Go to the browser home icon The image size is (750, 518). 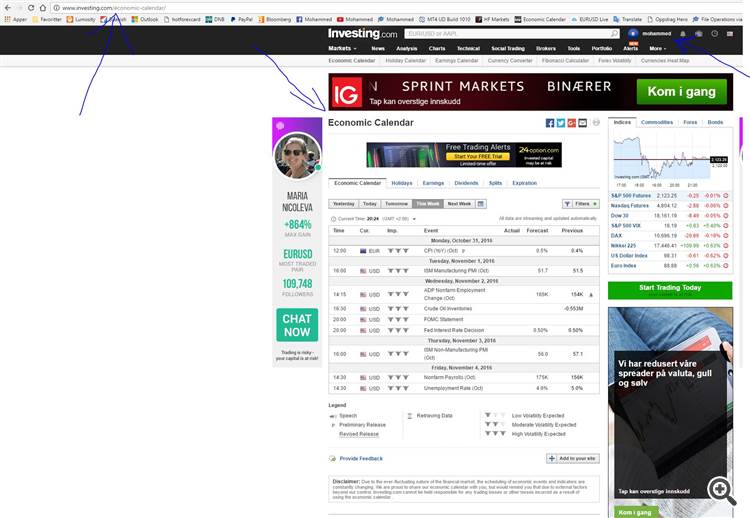tap(43, 8)
